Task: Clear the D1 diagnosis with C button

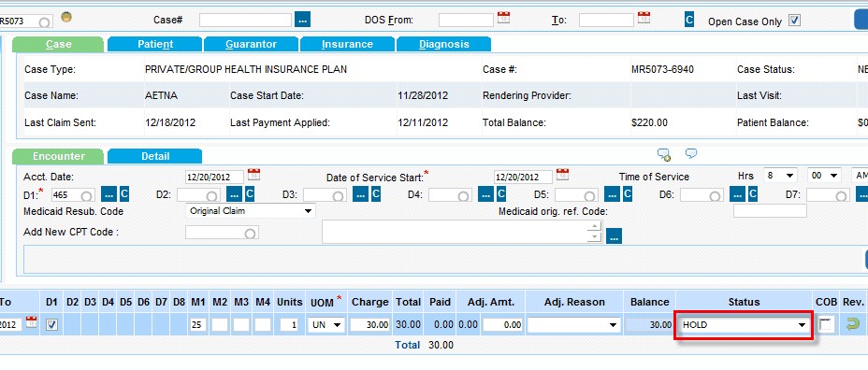Action: [124, 194]
